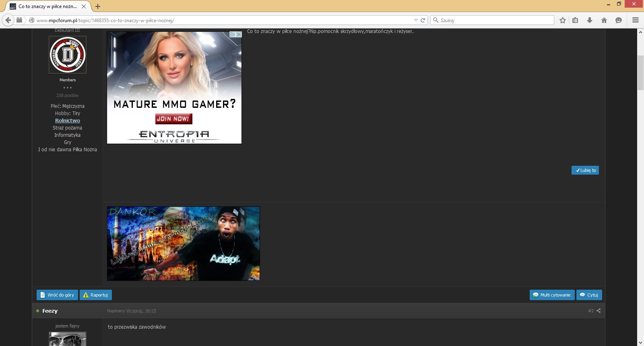Viewport: 644px width, 346px height.
Task: Click 'to przezwiska zawodników' reply text
Action: click(137, 327)
